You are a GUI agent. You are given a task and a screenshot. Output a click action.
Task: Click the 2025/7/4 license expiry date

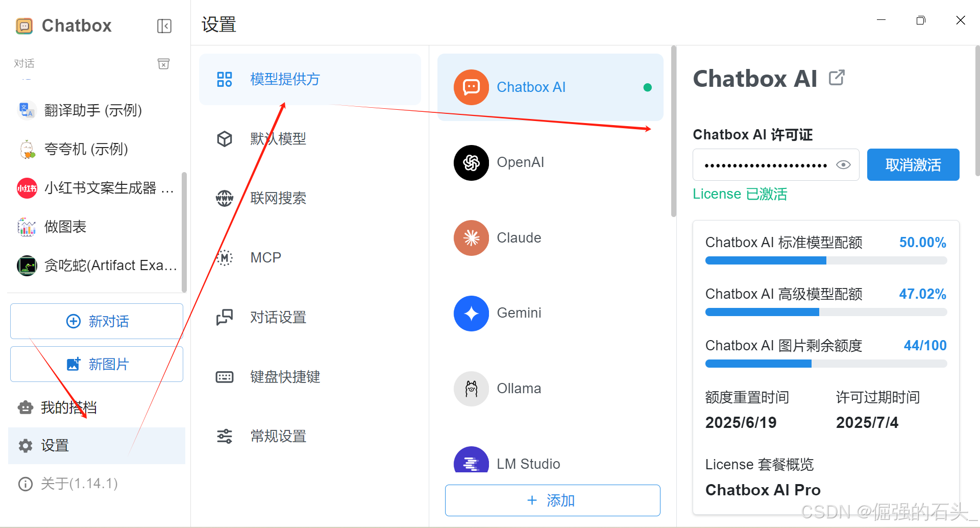(x=867, y=422)
